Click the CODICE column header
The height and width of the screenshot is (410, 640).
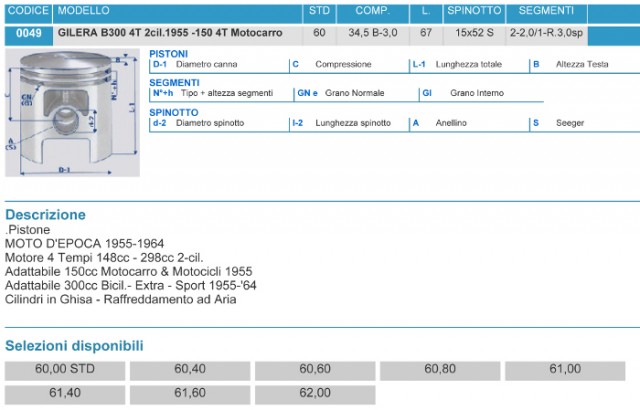click(x=27, y=11)
